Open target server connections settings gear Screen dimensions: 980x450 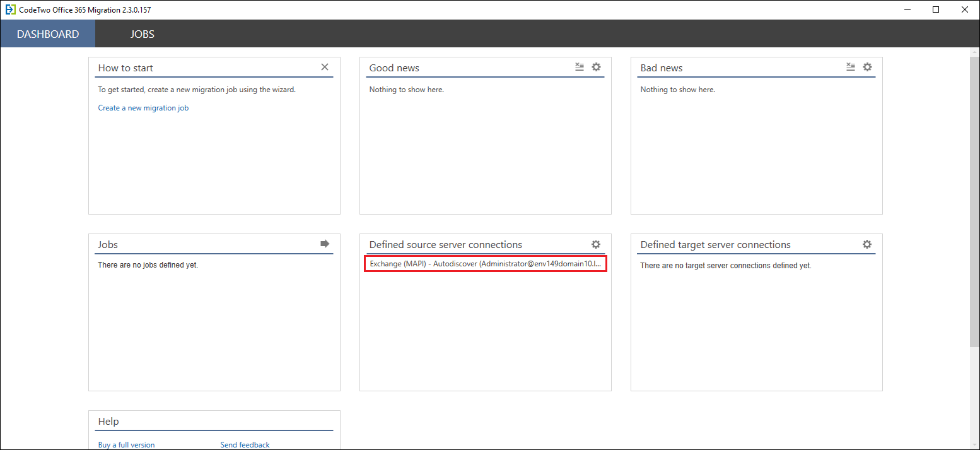tap(867, 244)
